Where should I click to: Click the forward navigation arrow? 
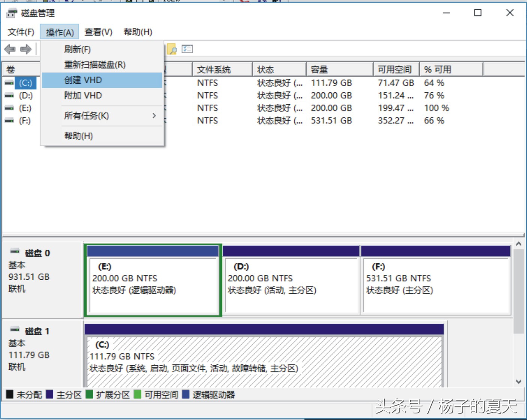(26, 49)
